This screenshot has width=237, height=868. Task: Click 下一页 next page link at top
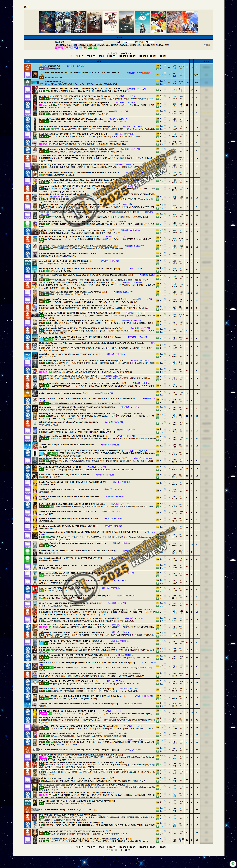pyautogui.click(x=126, y=54)
